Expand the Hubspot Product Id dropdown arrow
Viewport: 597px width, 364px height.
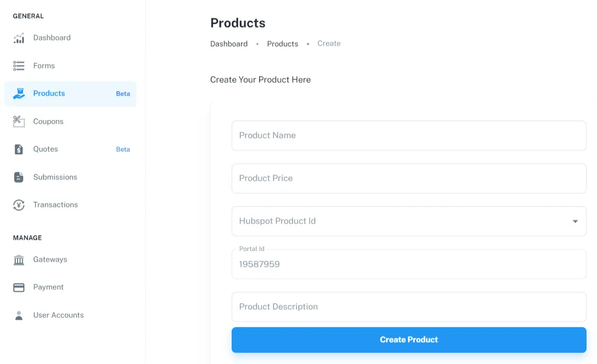click(x=575, y=221)
